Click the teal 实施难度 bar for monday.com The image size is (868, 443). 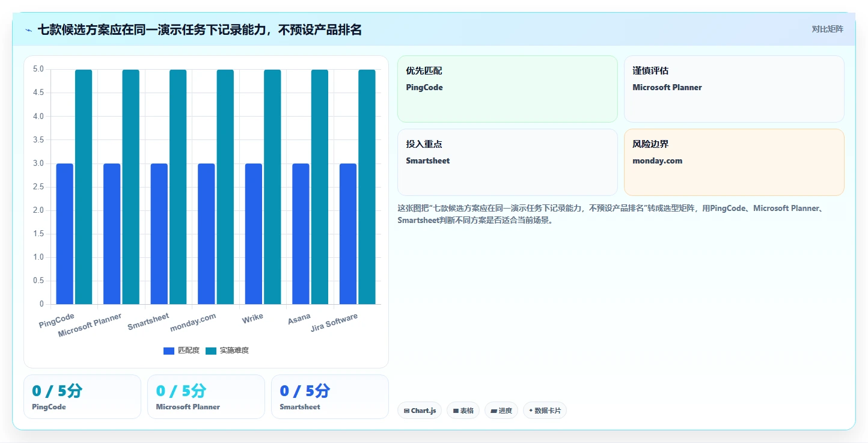(225, 187)
